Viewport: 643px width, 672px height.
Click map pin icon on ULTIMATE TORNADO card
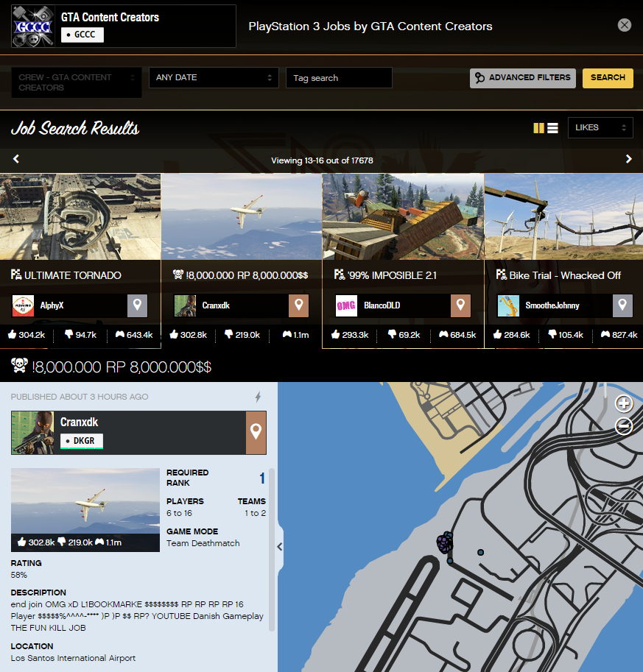point(137,305)
